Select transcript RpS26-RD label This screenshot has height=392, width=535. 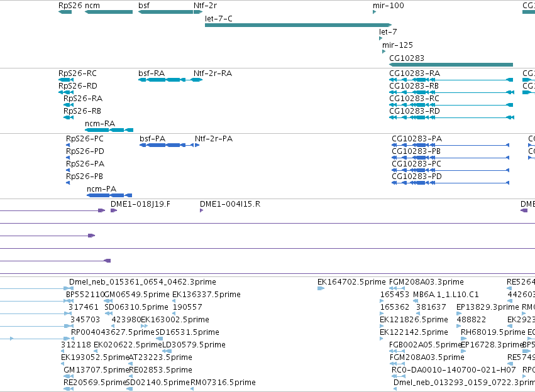click(x=78, y=86)
